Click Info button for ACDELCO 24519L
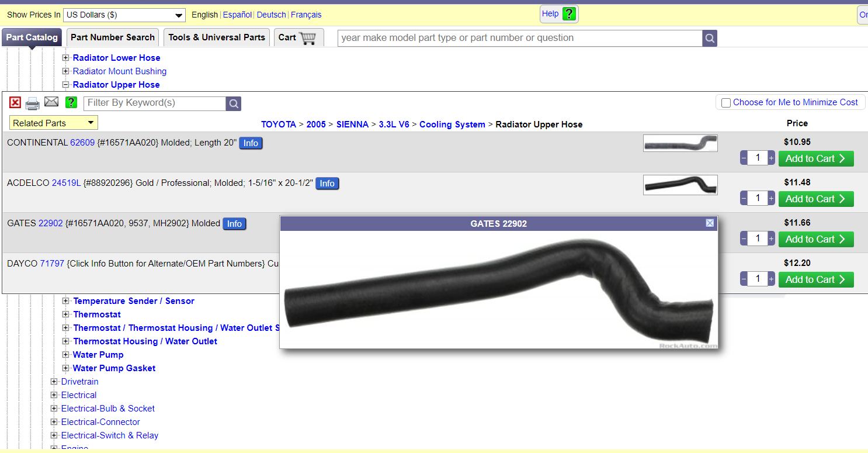 [x=327, y=184]
